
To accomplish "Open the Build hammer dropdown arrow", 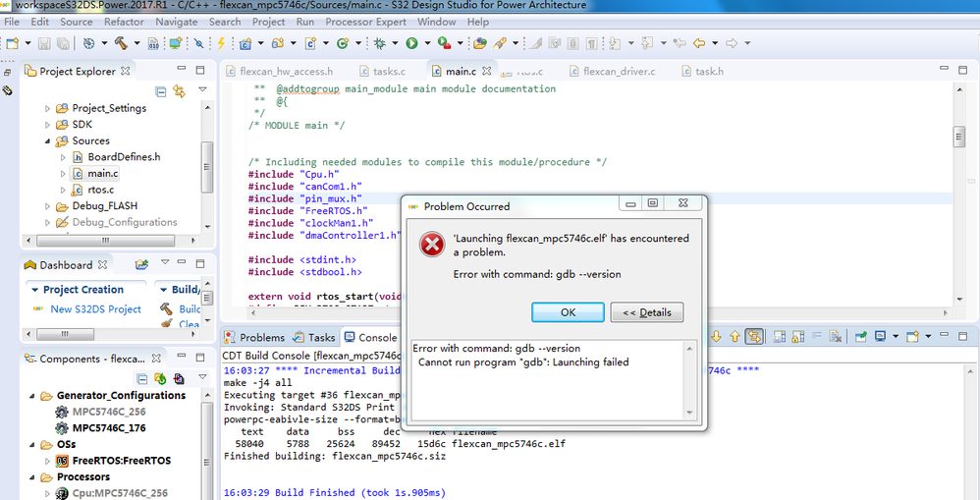I will tap(136, 43).
